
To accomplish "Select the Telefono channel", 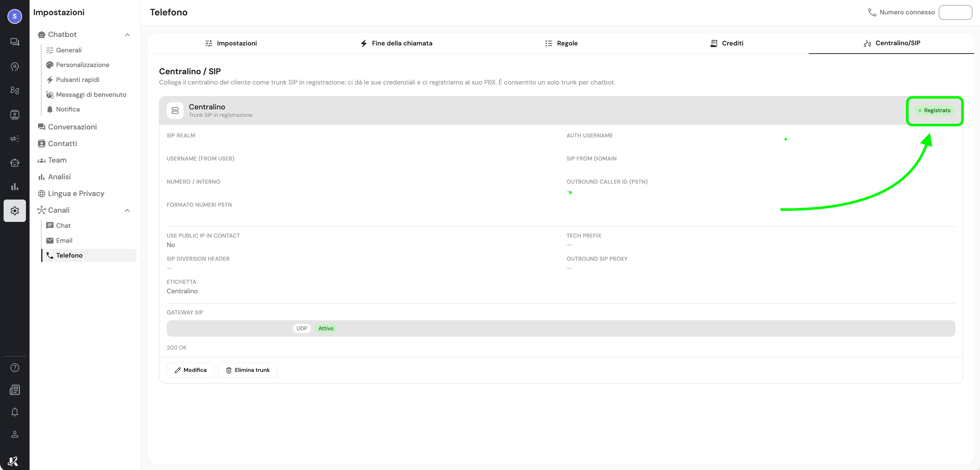I will click(89, 255).
